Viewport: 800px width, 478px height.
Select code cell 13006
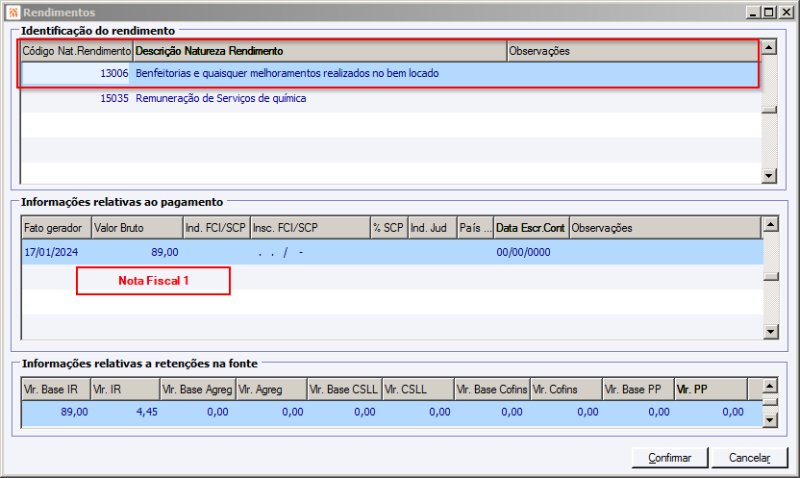(x=75, y=73)
